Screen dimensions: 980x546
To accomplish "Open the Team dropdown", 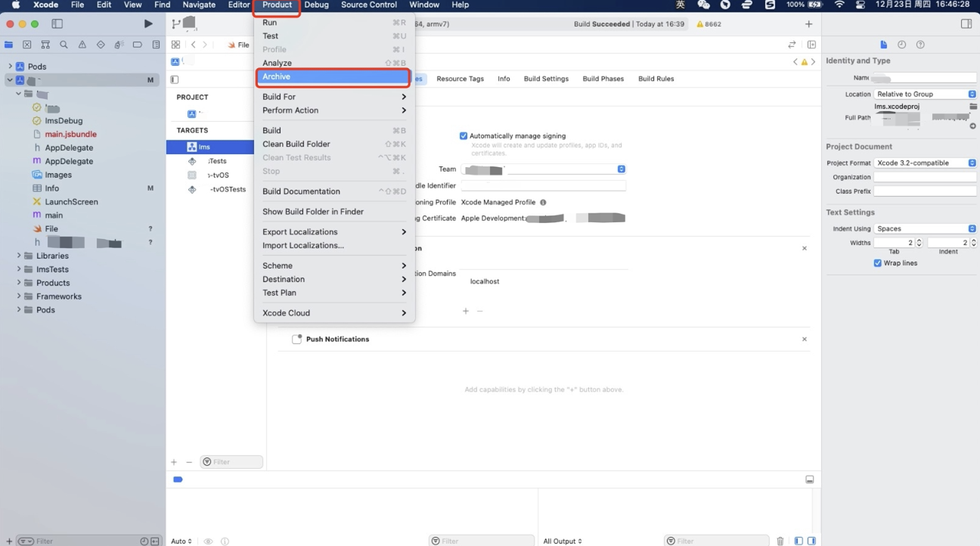I will (x=544, y=169).
